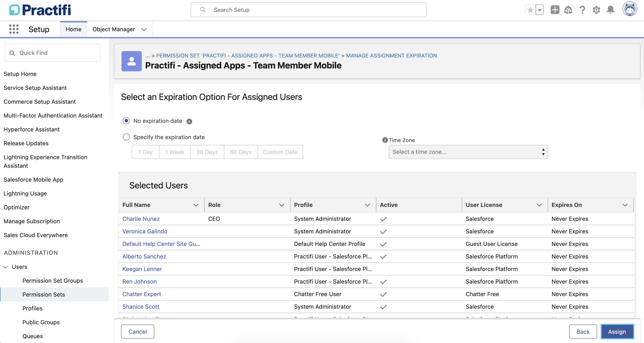Open the Profile column menu
The height and width of the screenshot is (343, 644).
tap(367, 205)
